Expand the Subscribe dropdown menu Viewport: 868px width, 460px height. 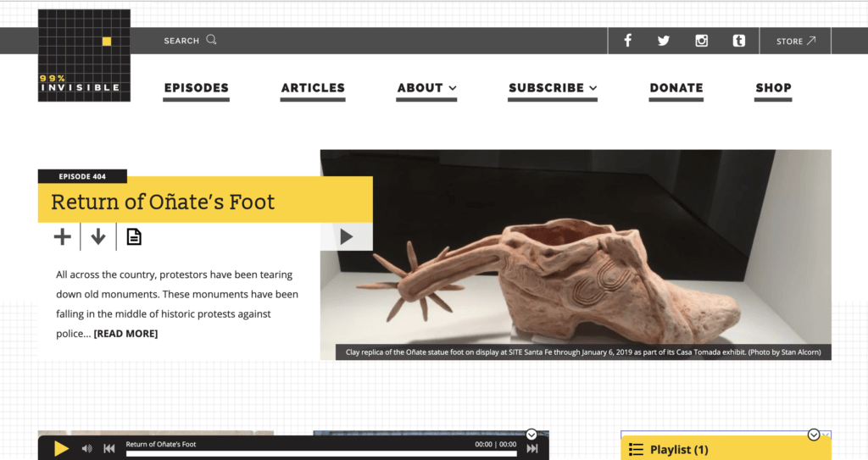click(x=553, y=88)
